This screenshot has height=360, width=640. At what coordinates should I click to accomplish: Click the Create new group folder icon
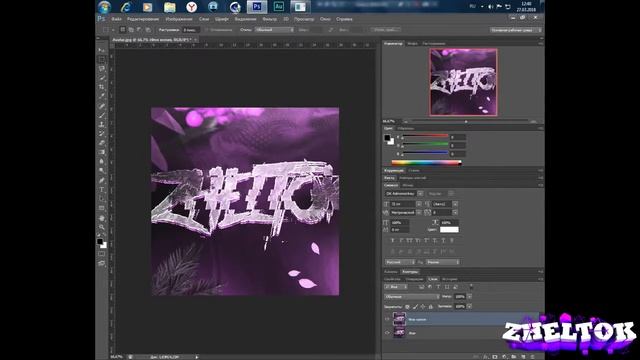click(x=514, y=357)
